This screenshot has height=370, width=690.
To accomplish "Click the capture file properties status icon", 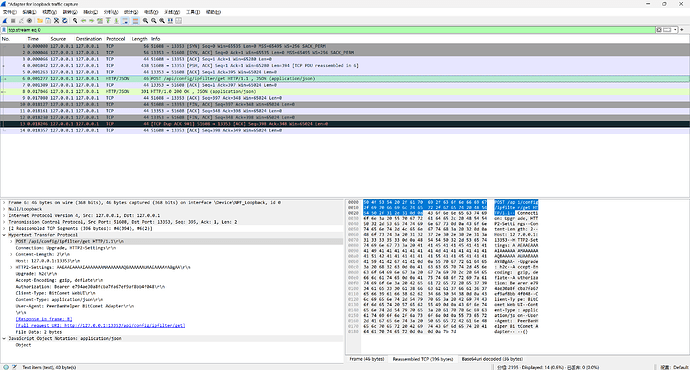I will click(x=15, y=367).
